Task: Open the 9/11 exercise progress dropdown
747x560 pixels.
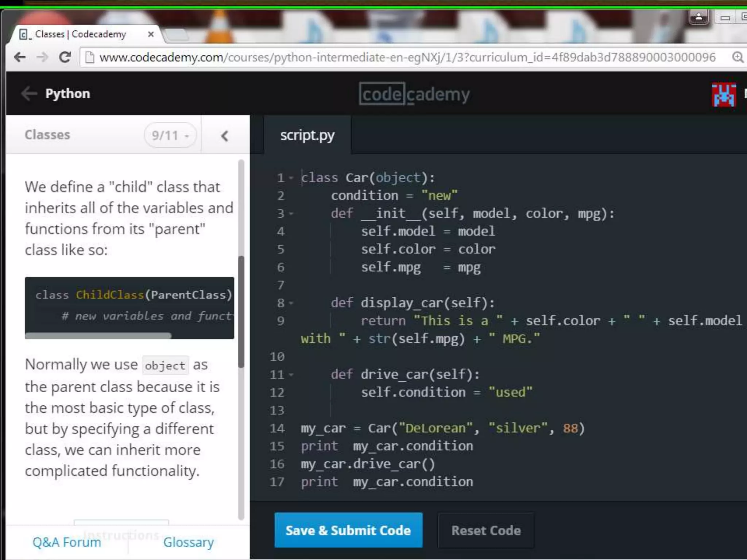Action: (171, 136)
